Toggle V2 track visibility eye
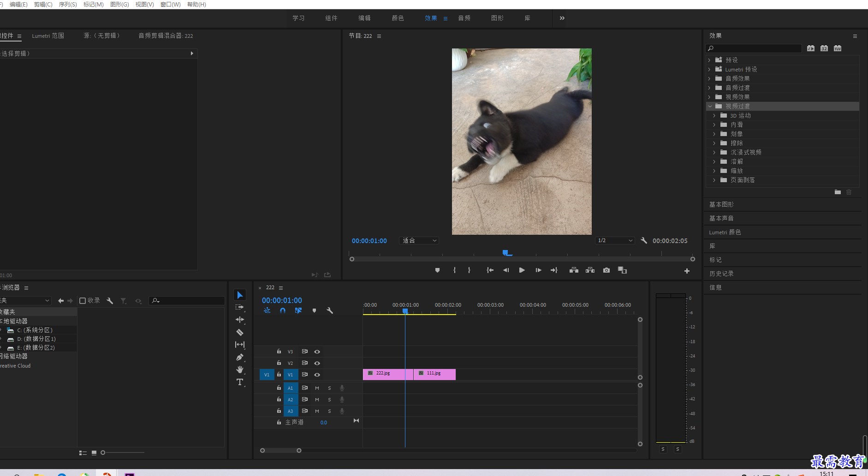The width and height of the screenshot is (868, 476). [x=317, y=363]
